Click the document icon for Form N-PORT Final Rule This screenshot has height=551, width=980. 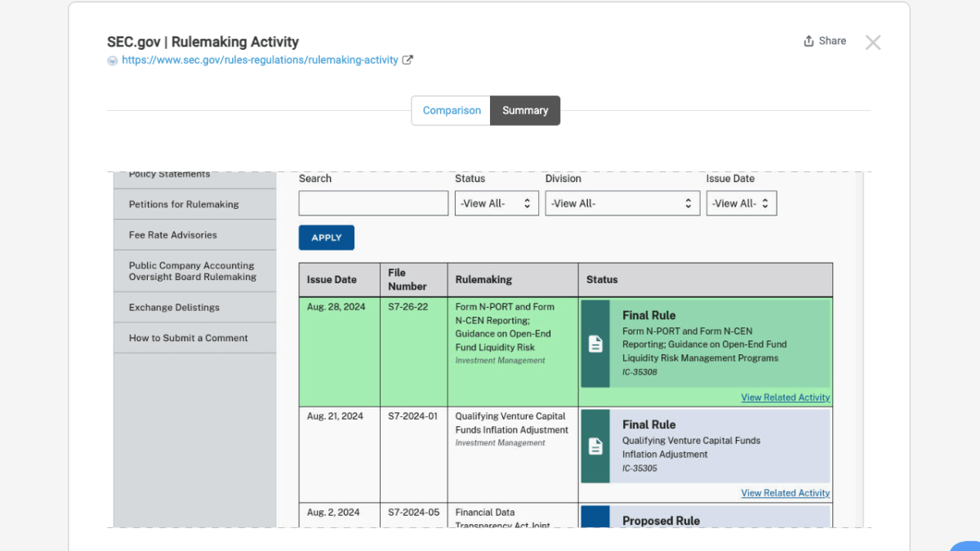[x=595, y=344]
